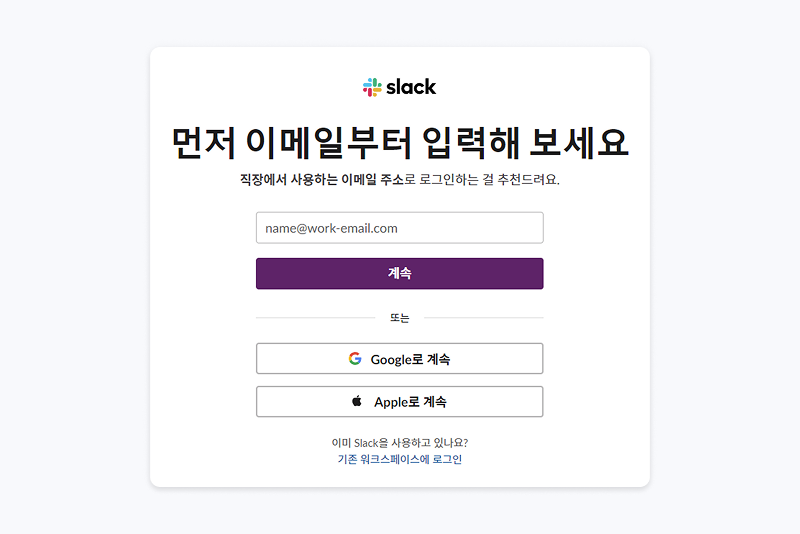Click the divider line right of 또는
Viewport: 800px width, 534px height.
485,318
